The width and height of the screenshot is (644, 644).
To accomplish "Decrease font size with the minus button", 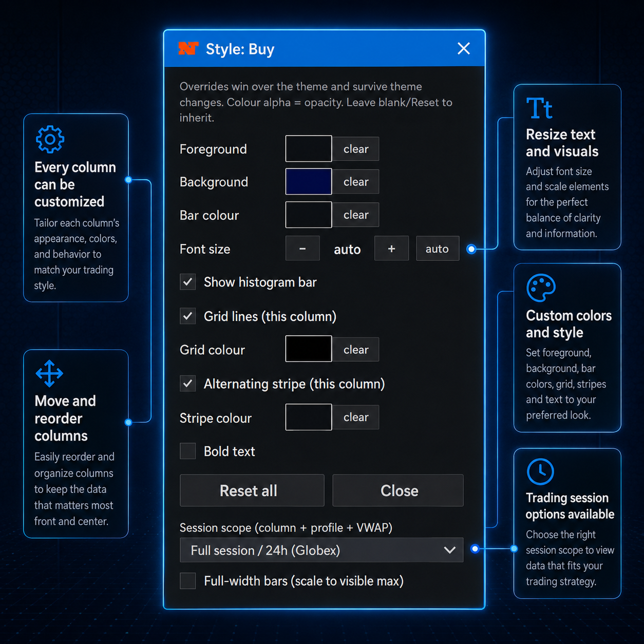I will coord(302,249).
